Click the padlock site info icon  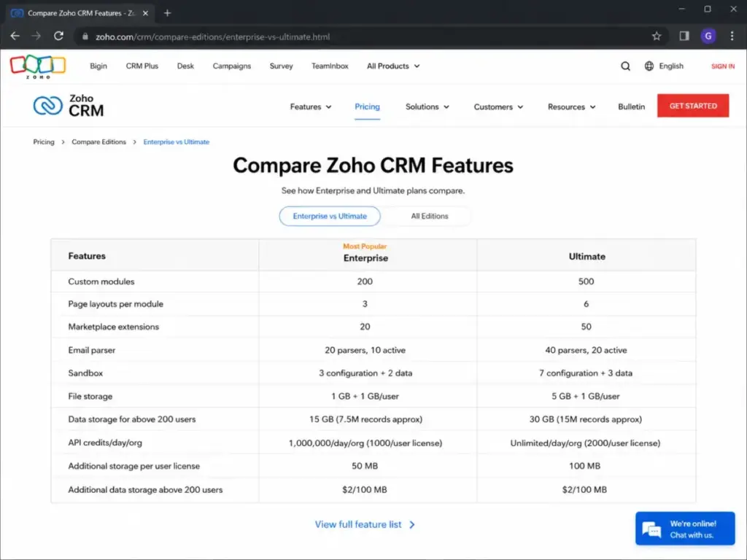tap(85, 36)
